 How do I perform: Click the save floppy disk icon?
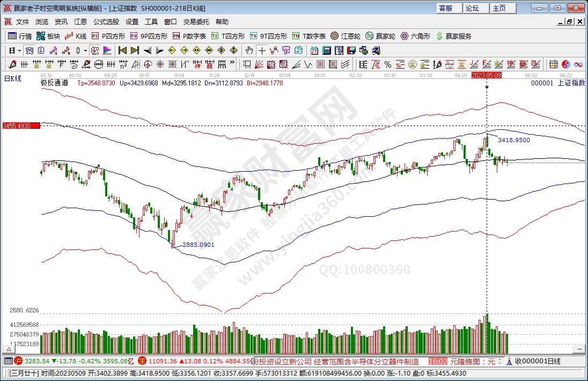(x=351, y=50)
